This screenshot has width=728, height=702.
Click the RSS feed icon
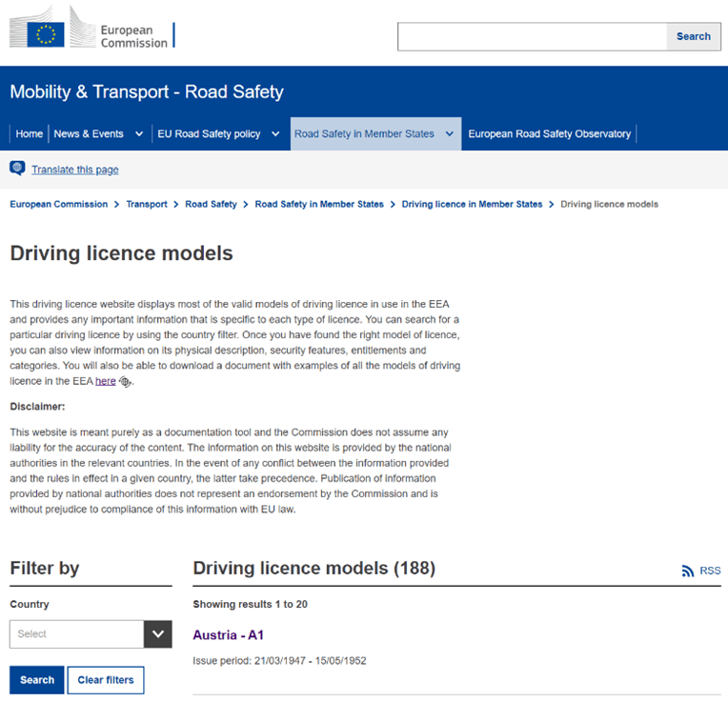pos(688,571)
